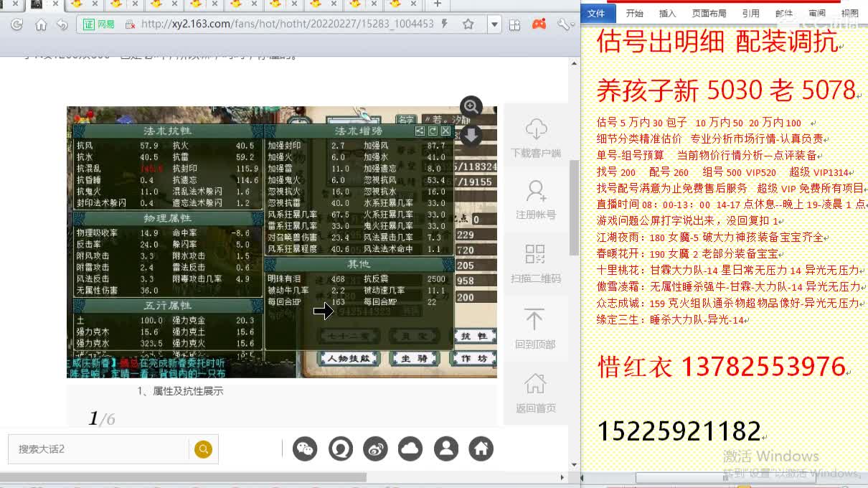
Task: Click the line 养孩子新 5030 老 5078
Action: coord(726,90)
